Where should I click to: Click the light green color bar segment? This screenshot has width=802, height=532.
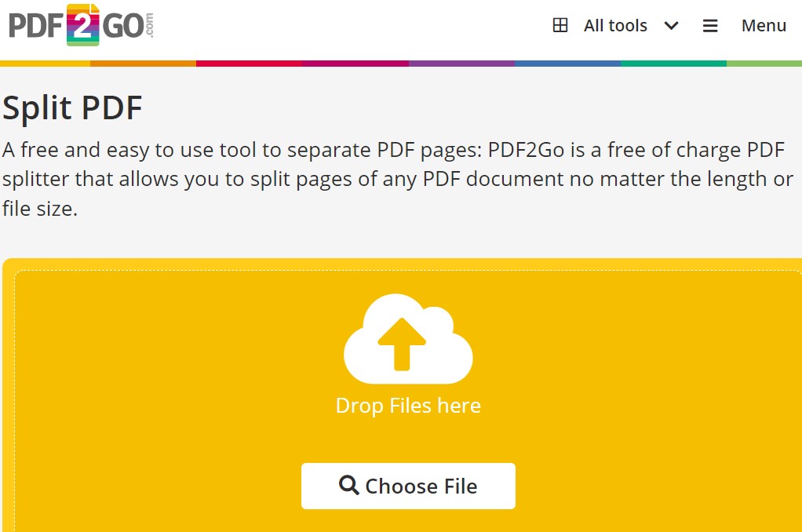pyautogui.click(x=764, y=64)
